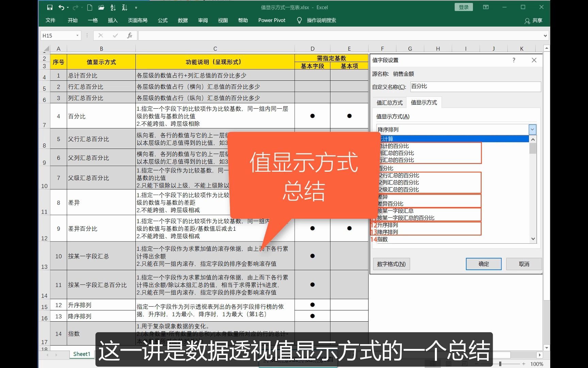Screen dimensions: 588x368
Task: Insert a function using the fx icon
Action: coord(130,35)
